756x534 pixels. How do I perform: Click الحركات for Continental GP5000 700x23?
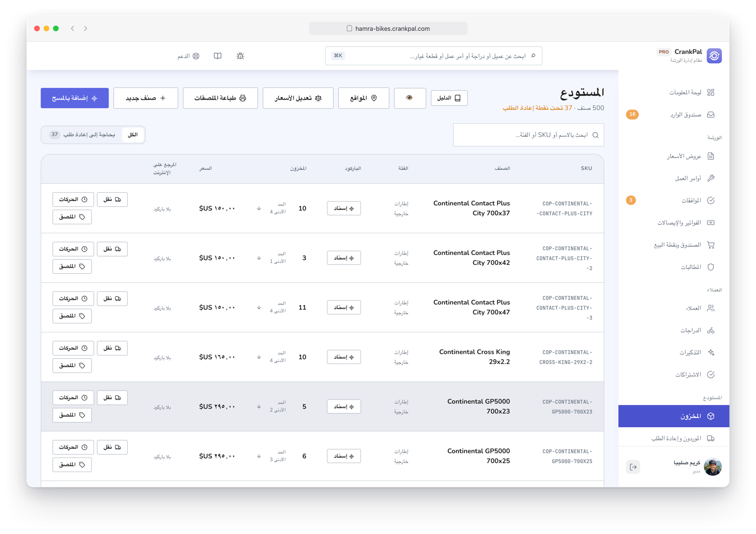point(73,398)
